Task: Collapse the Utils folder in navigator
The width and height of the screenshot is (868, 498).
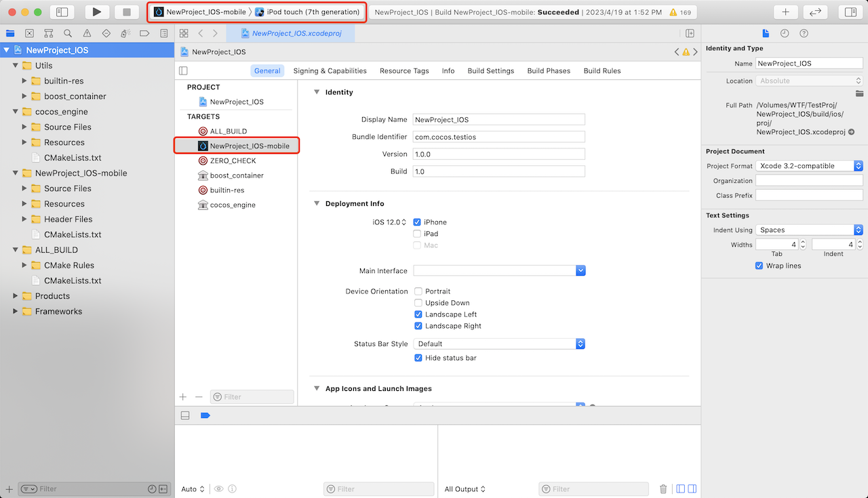Action: (16, 66)
